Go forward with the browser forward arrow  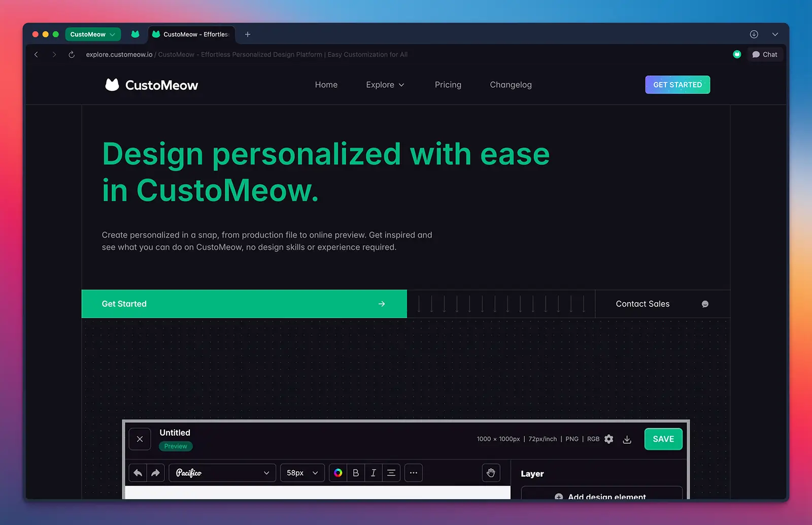pyautogui.click(x=54, y=54)
